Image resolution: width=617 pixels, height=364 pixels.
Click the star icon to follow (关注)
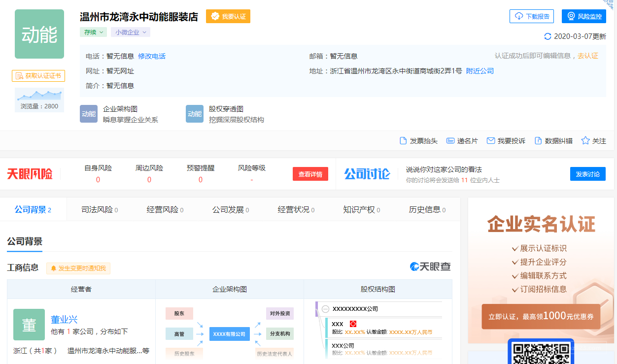pos(585,140)
